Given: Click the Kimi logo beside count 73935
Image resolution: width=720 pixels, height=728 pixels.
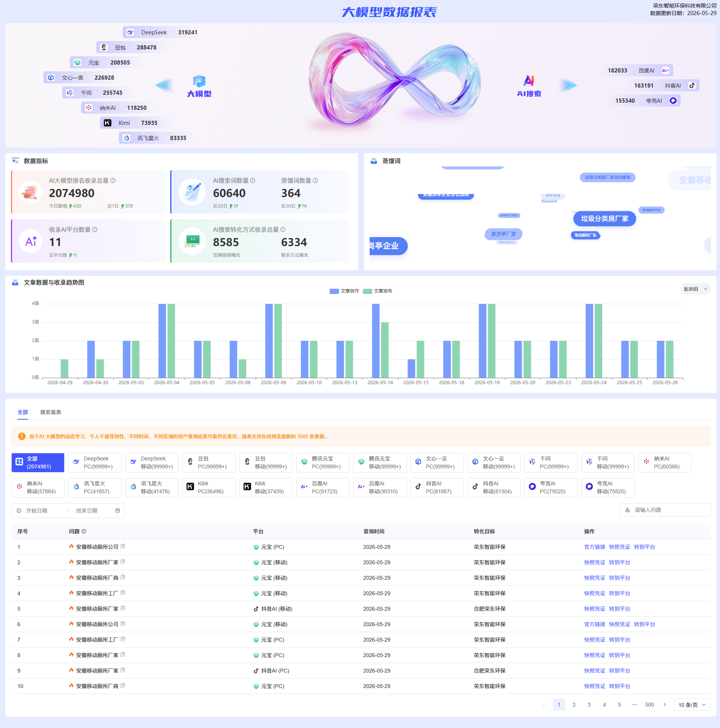Looking at the screenshot, I should 108,123.
